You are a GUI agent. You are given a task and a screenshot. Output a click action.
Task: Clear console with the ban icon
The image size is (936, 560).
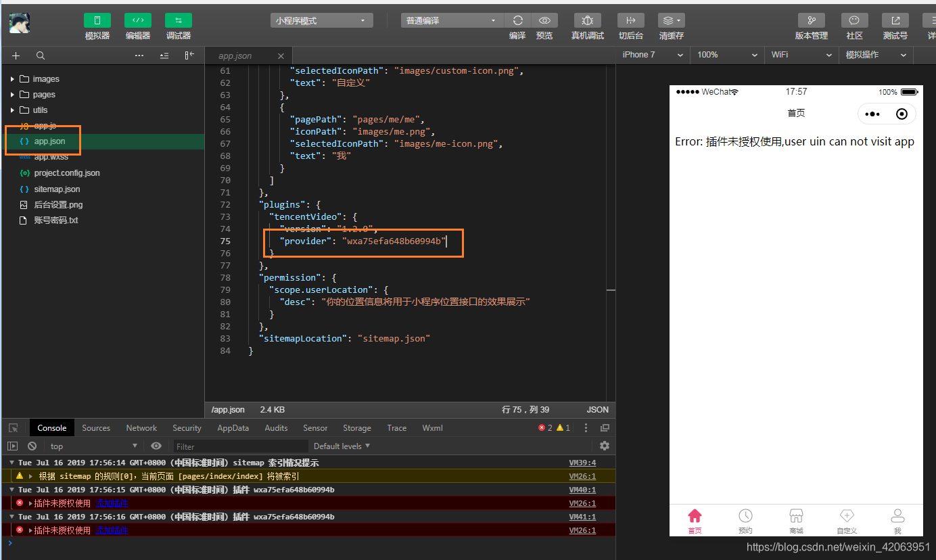(x=32, y=446)
